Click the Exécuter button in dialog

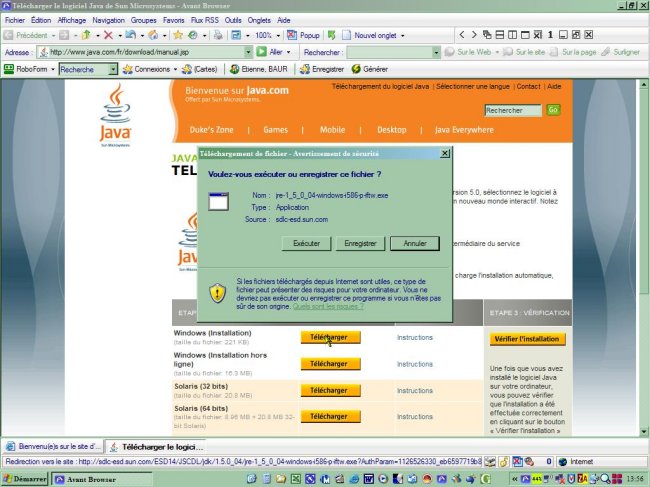(306, 243)
